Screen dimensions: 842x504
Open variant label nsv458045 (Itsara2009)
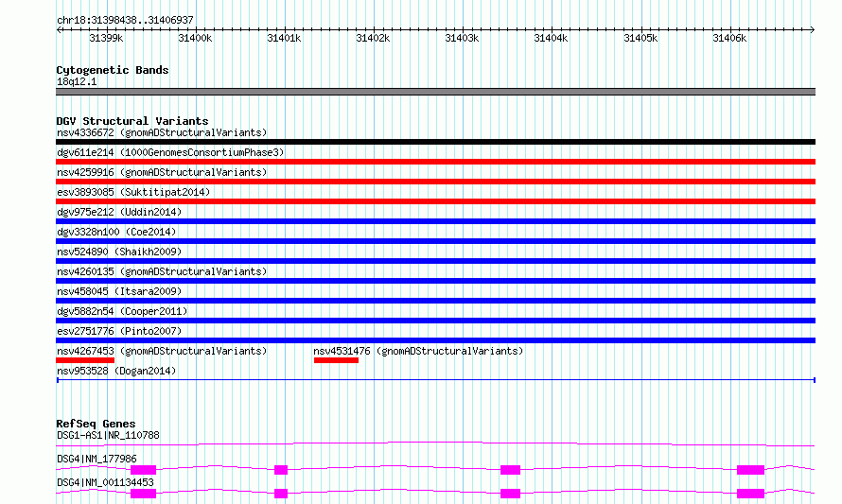click(x=119, y=291)
